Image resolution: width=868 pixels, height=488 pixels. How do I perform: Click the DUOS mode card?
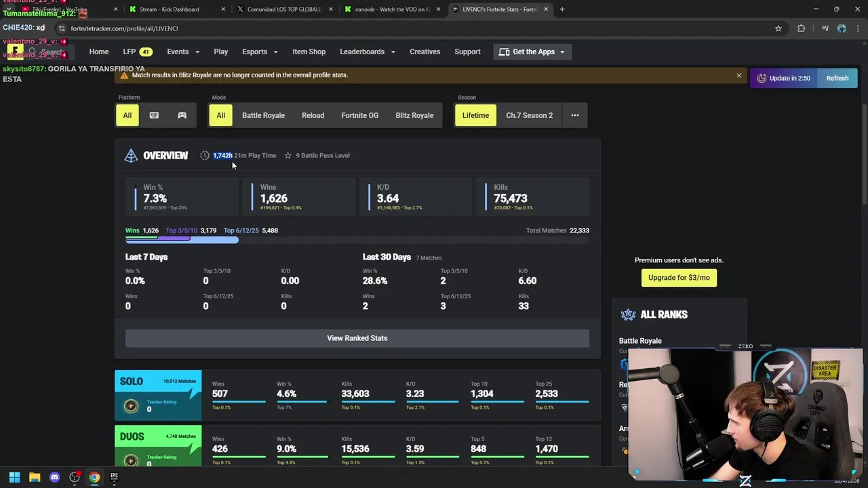(x=158, y=445)
